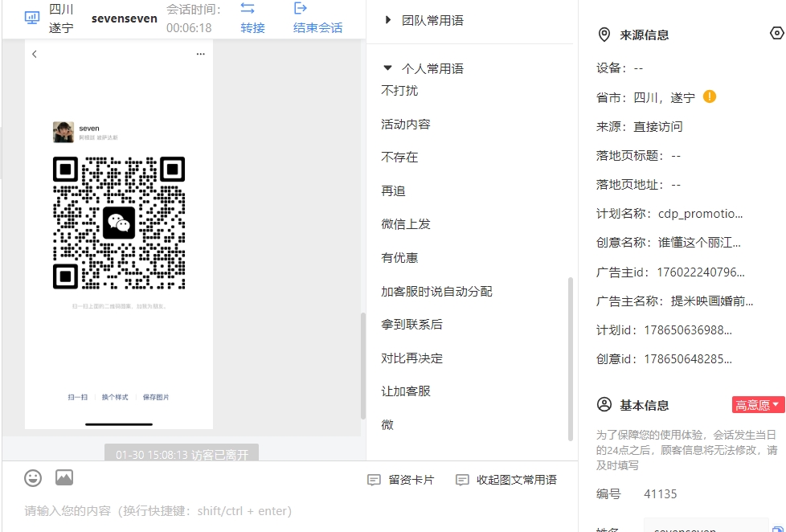Viewport: 786px width, 532px height.
Task: Click the 创意id 178650648285... value
Action: [x=688, y=359]
